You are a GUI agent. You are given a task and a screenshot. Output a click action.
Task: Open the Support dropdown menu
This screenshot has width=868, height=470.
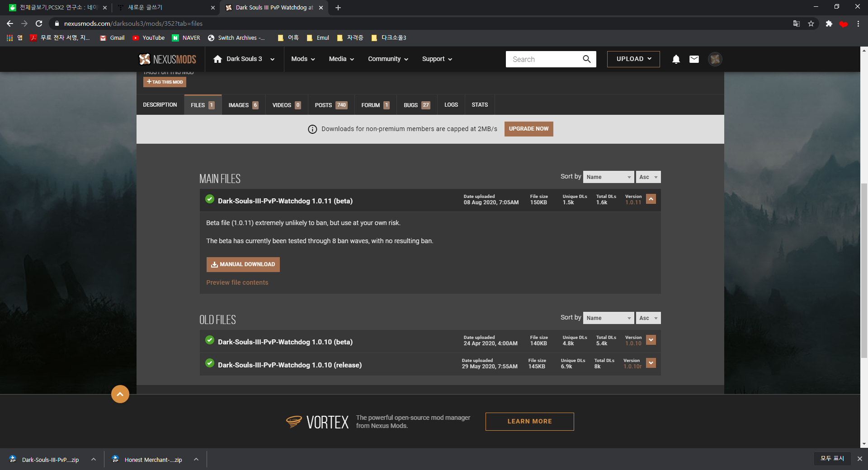point(437,59)
